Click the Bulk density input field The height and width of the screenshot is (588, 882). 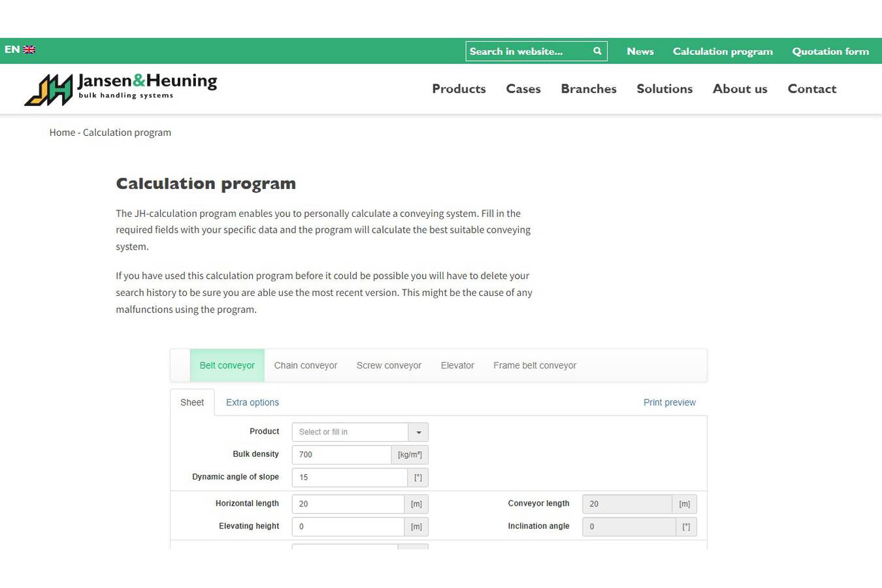(341, 455)
